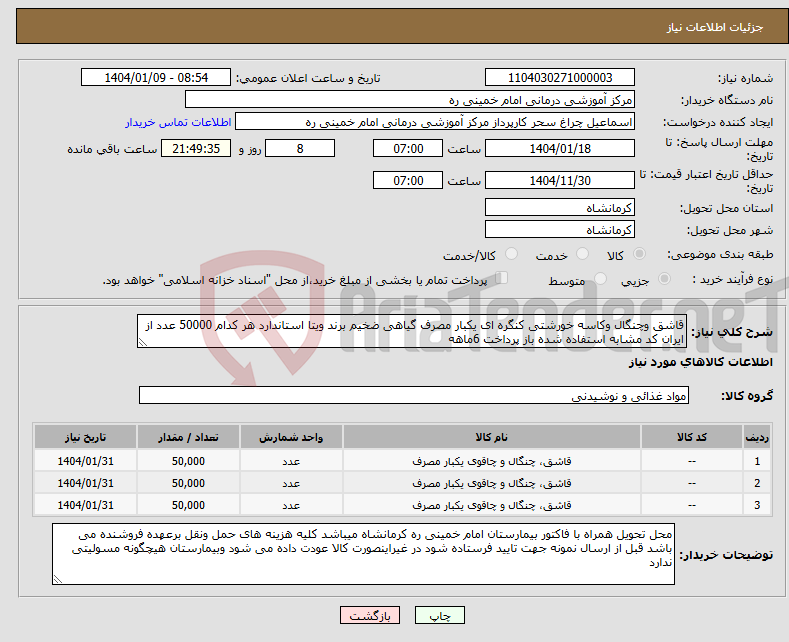Select the خدمت radio button
The image size is (789, 642).
582,254
